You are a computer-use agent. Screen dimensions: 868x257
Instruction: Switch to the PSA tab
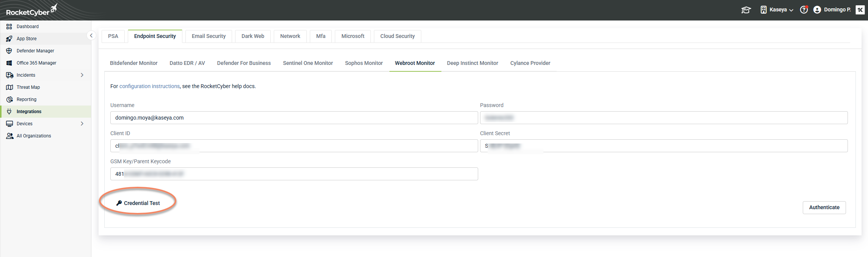(113, 36)
